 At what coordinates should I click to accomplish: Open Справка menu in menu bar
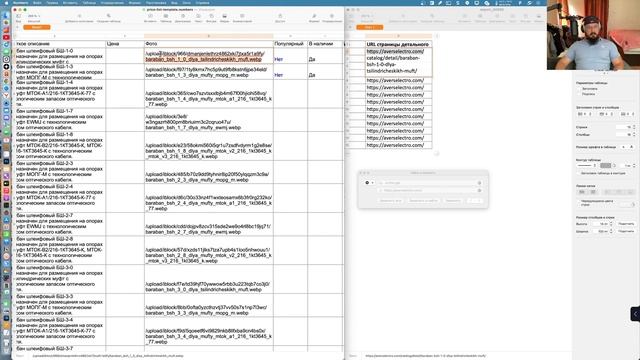click(202, 2)
